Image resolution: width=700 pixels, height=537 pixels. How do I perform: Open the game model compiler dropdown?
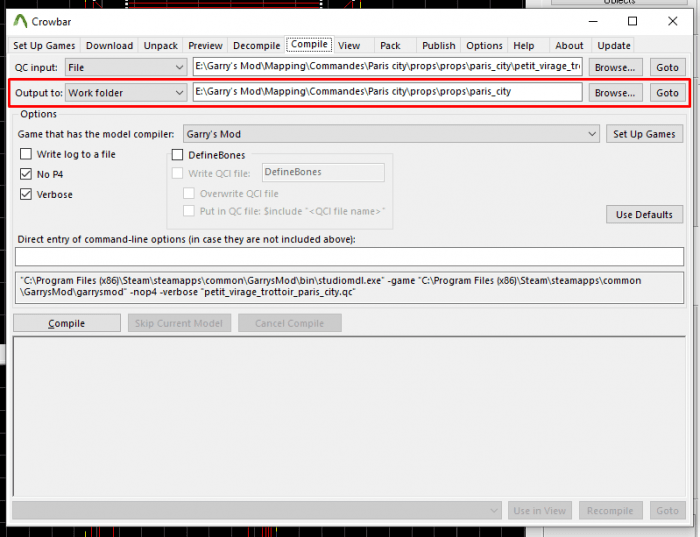click(x=391, y=134)
